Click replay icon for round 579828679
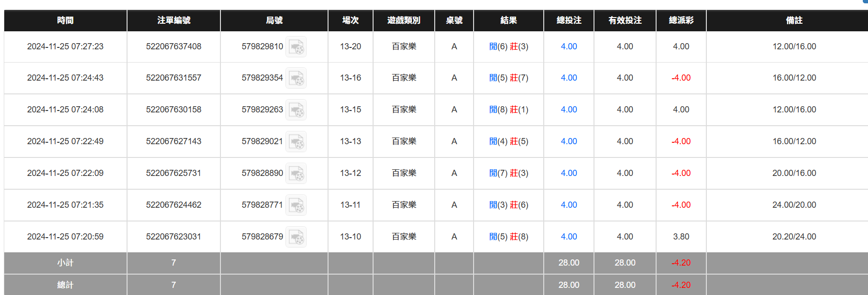Viewport: 868px width, 295px height. pyautogui.click(x=296, y=237)
